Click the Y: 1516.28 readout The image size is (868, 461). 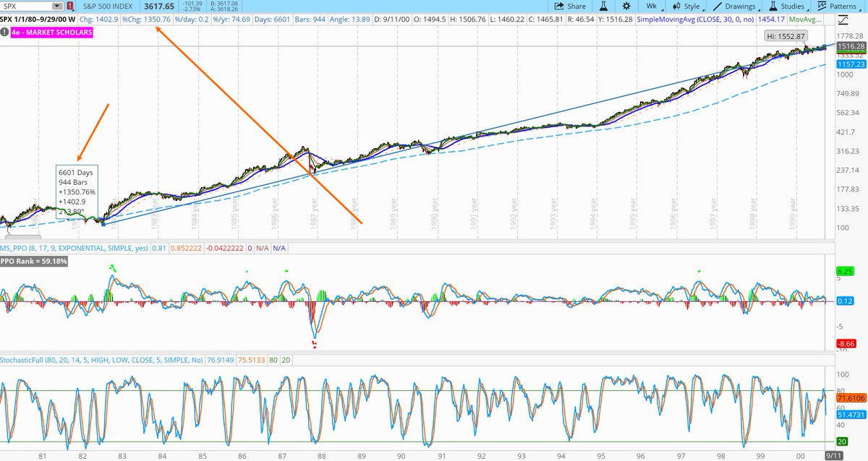tap(615, 19)
